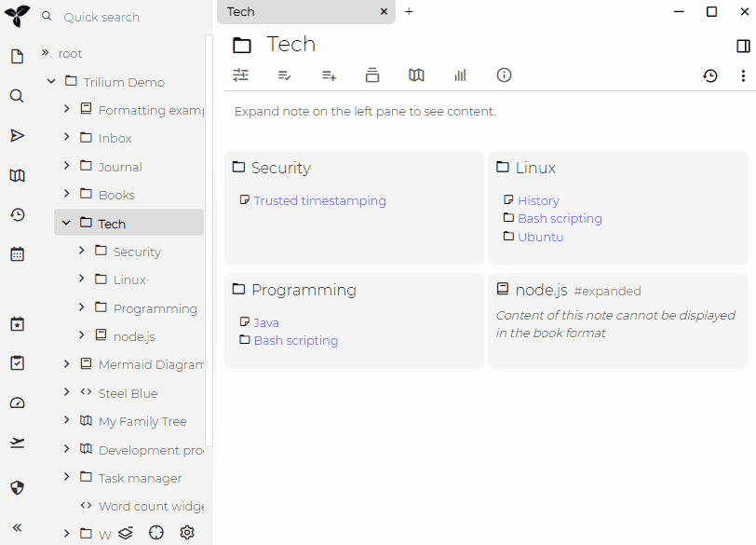This screenshot has width=756, height=545.
Task: Create a new note from the sidebar icon
Action: [x=17, y=57]
